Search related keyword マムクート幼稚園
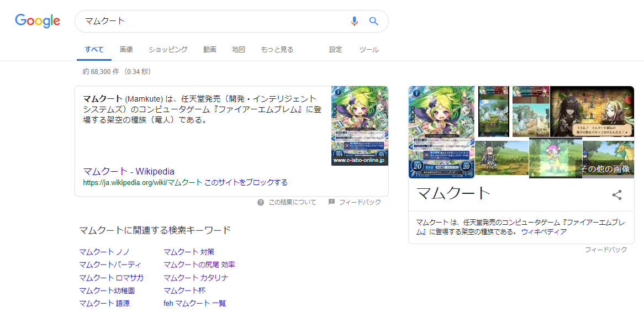Viewport: 644px width, 317px height. point(107,290)
